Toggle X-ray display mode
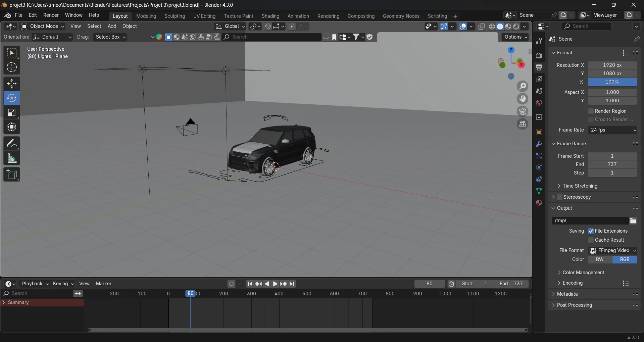 click(482, 27)
